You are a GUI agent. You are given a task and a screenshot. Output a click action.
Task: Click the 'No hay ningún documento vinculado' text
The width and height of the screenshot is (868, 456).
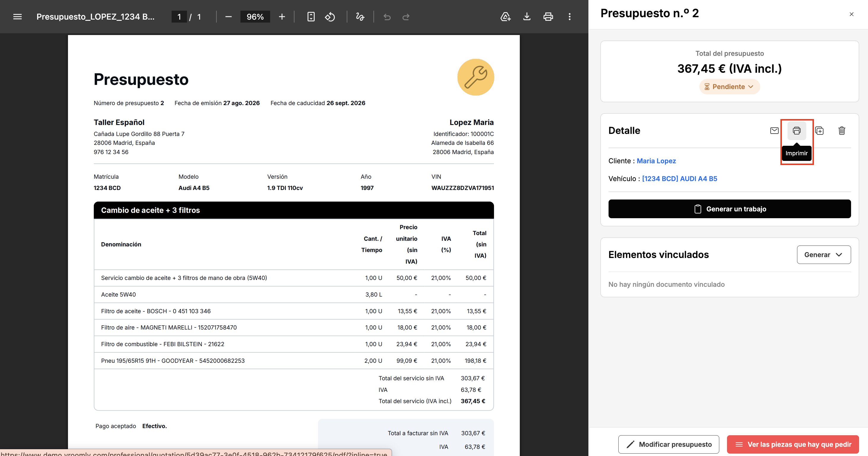tap(666, 284)
